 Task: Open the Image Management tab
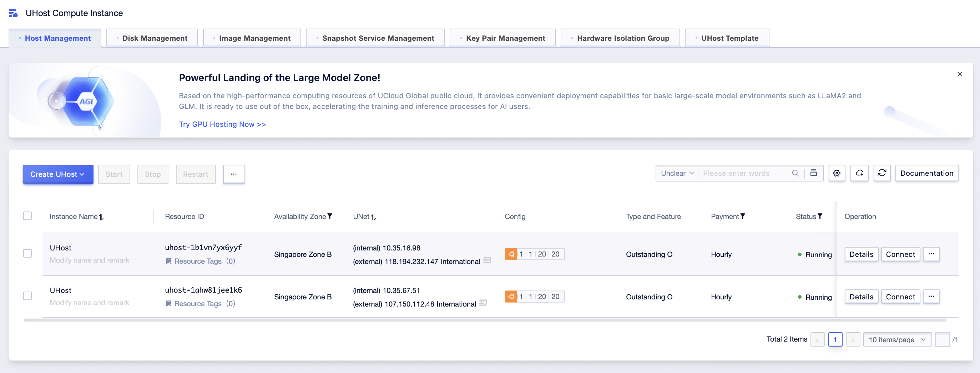252,38
